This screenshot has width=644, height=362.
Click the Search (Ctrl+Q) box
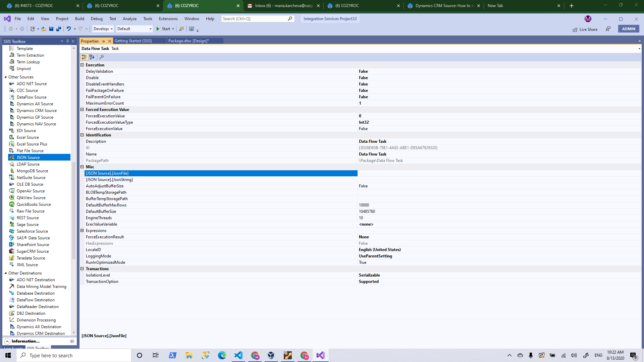point(254,19)
